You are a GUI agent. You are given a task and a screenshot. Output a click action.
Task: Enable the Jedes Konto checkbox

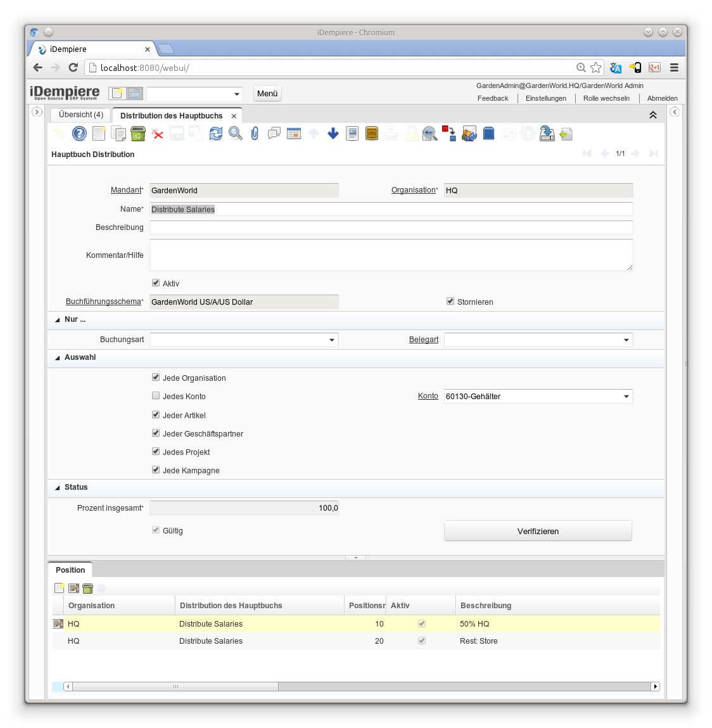tap(155, 395)
